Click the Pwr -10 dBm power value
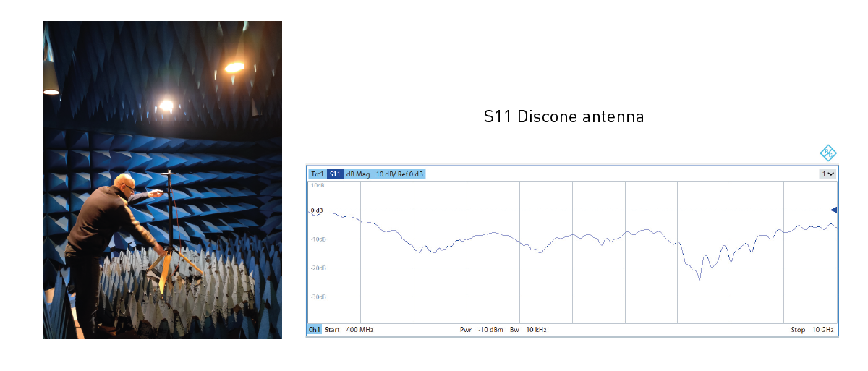The width and height of the screenshot is (868, 371). 482,330
